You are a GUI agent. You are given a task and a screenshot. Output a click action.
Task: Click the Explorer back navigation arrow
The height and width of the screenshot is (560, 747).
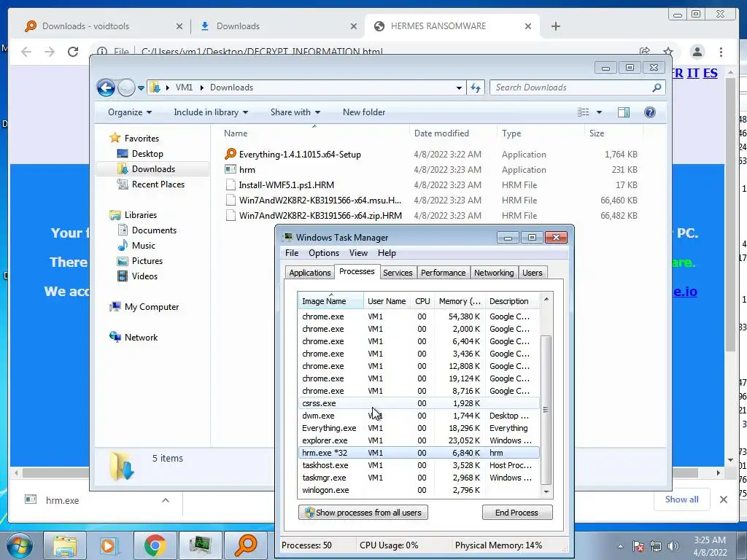point(106,87)
